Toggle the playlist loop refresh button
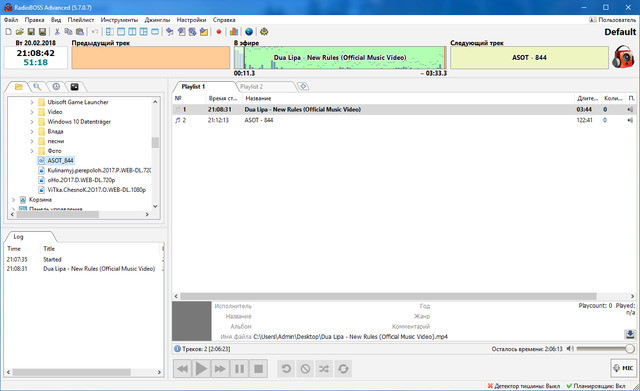Image resolution: width=640 pixels, height=391 pixels. (x=343, y=369)
